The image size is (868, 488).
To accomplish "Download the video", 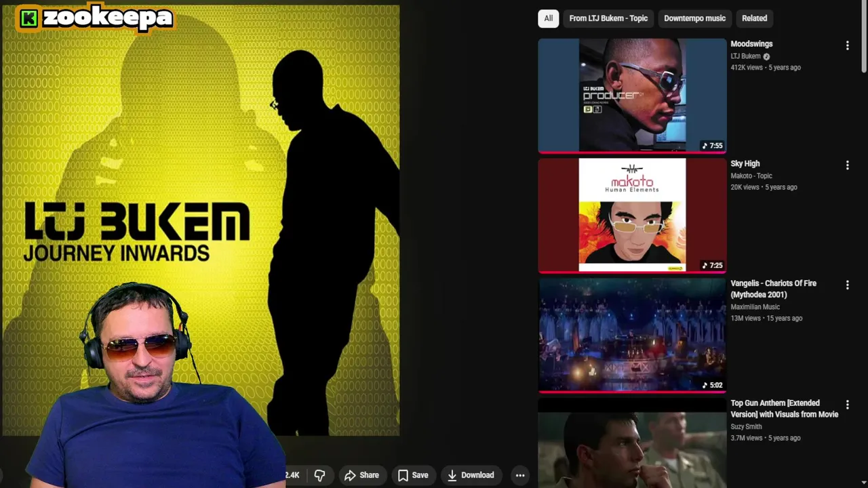I will pyautogui.click(x=471, y=475).
